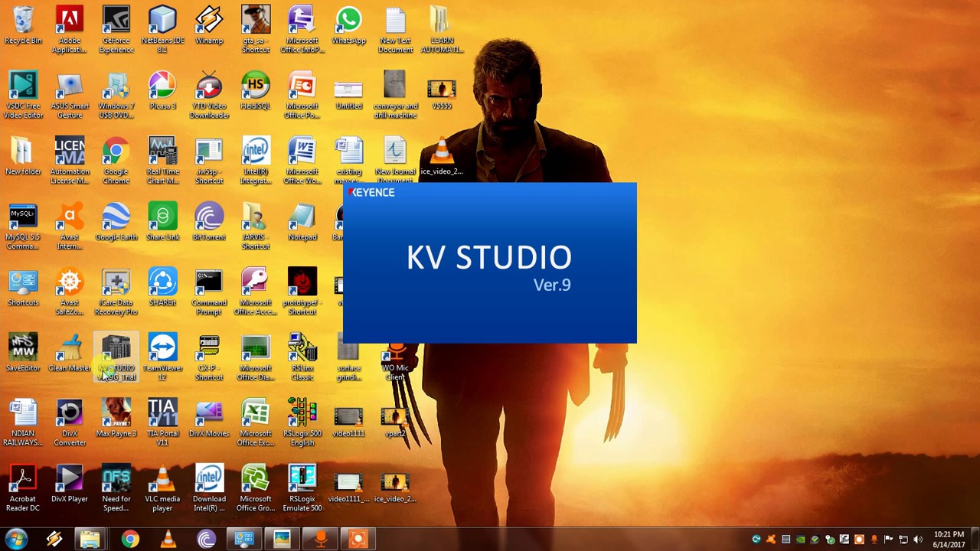Launch NetBeans IDE 8.1 shortcut

click(162, 31)
